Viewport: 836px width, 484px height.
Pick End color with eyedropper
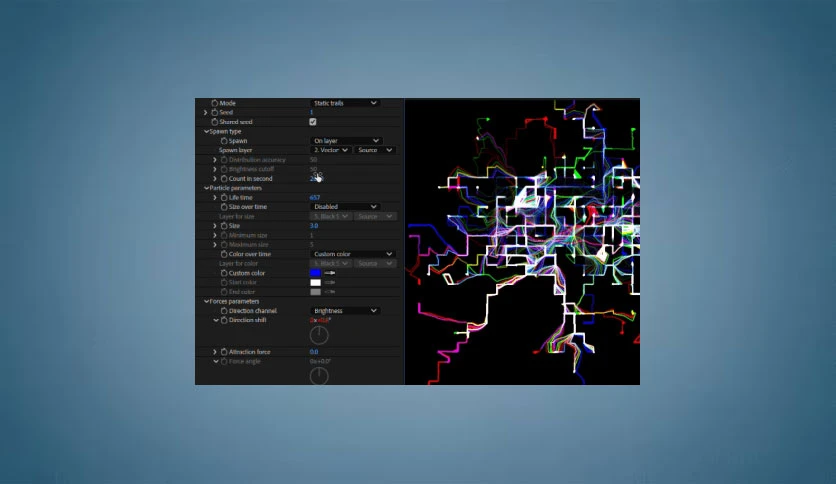(x=329, y=292)
